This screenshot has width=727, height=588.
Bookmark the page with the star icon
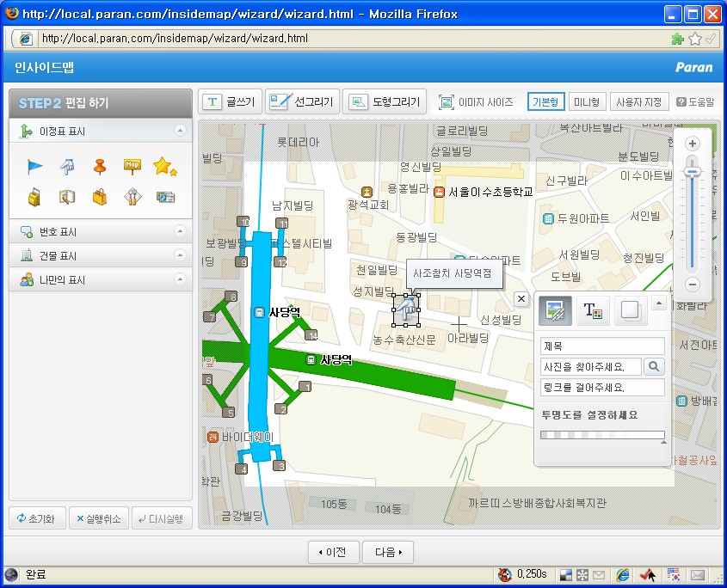click(x=695, y=39)
